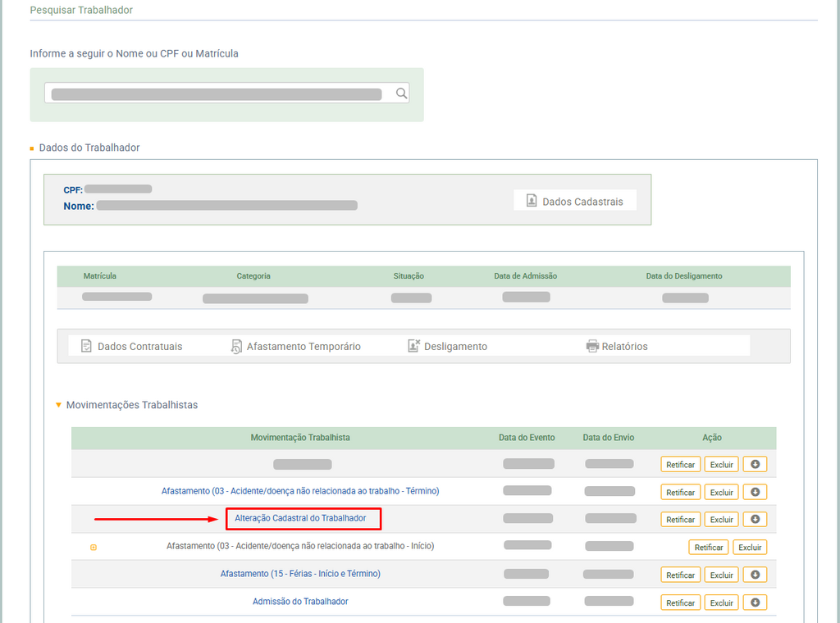
Task: Open Afastamento 15 - Férias link
Action: click(x=300, y=574)
